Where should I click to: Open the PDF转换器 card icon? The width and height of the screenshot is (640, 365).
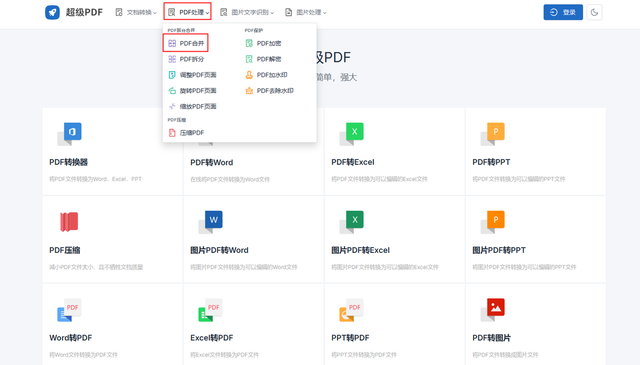click(x=69, y=134)
